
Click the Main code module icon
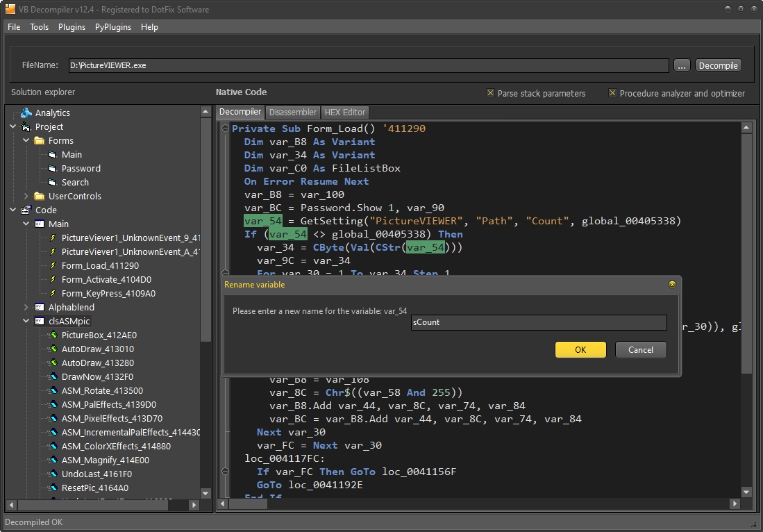point(40,224)
